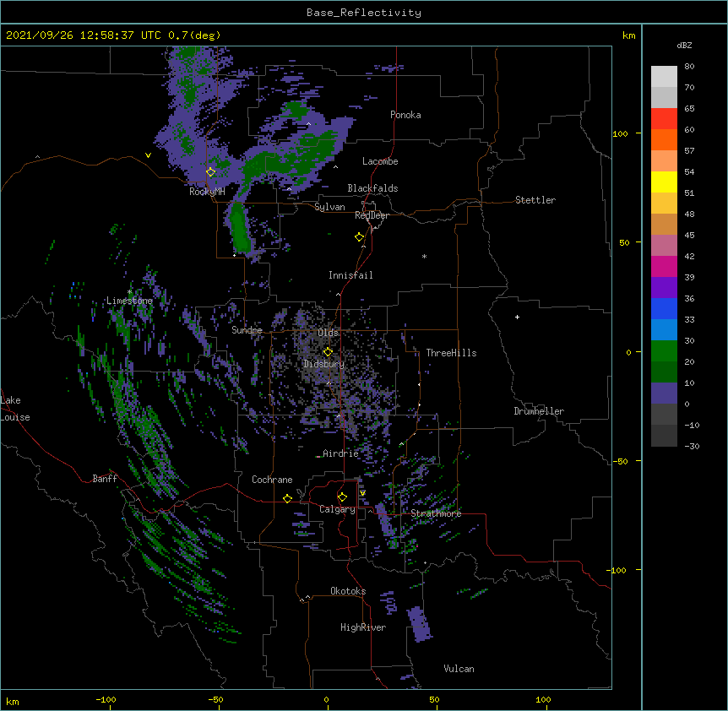Image resolution: width=728 pixels, height=711 pixels.
Task: Click the Limestone label
Action: click(129, 301)
